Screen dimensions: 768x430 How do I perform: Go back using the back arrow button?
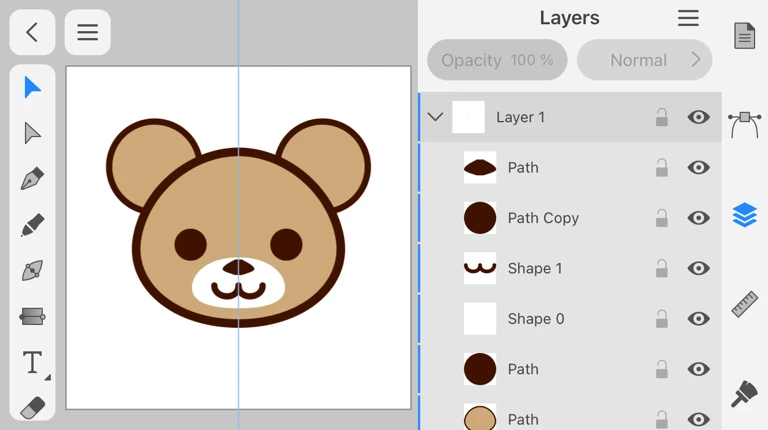(x=32, y=32)
